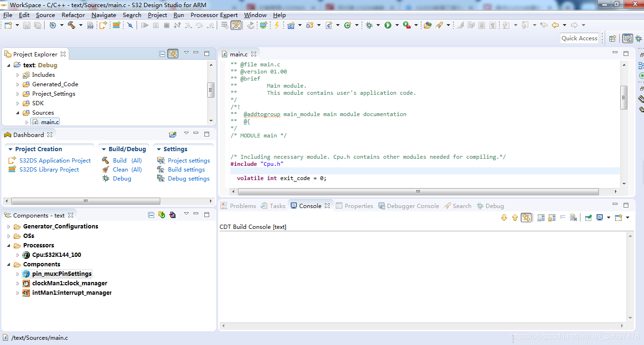Click the S32DS Application Project link
This screenshot has height=345, width=644.
(x=55, y=161)
